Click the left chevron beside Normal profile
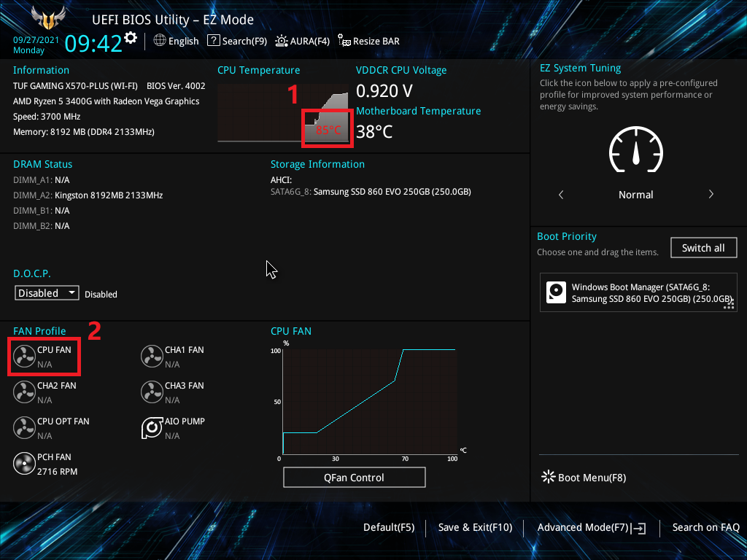 tap(560, 194)
